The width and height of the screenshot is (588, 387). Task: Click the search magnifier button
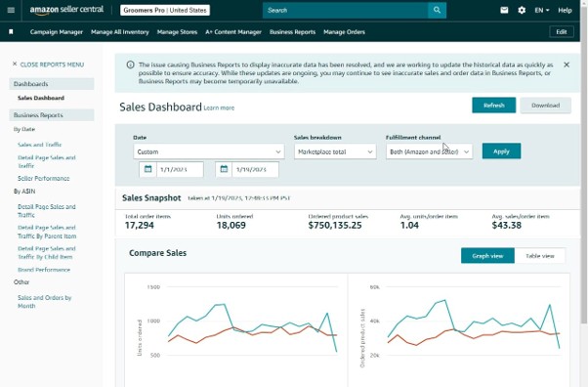[x=437, y=10]
